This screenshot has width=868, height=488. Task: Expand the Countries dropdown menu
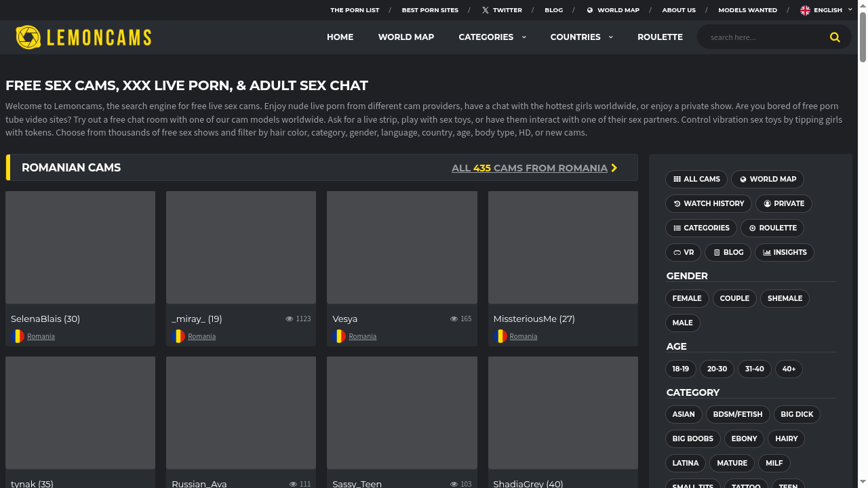581,37
